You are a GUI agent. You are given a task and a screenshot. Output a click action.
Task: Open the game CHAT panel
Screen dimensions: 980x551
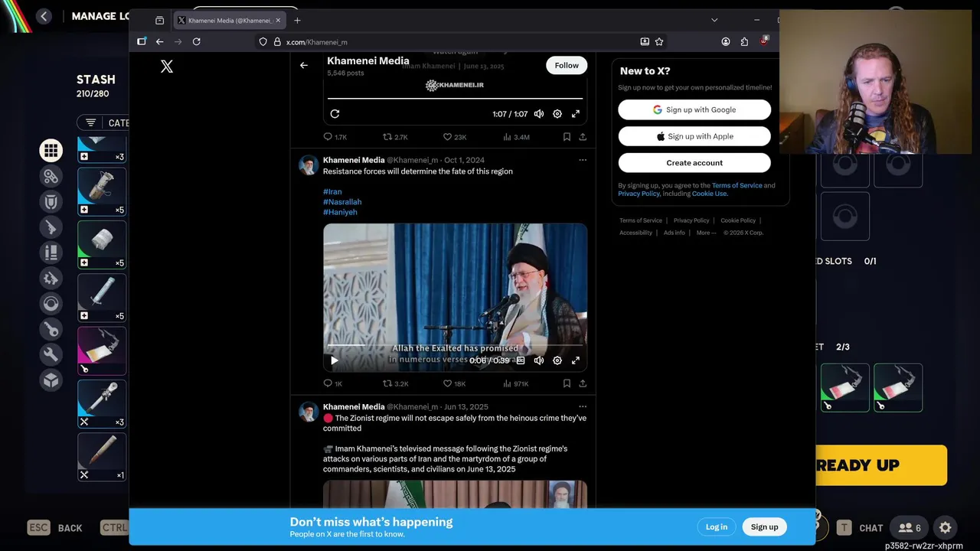[861, 527]
